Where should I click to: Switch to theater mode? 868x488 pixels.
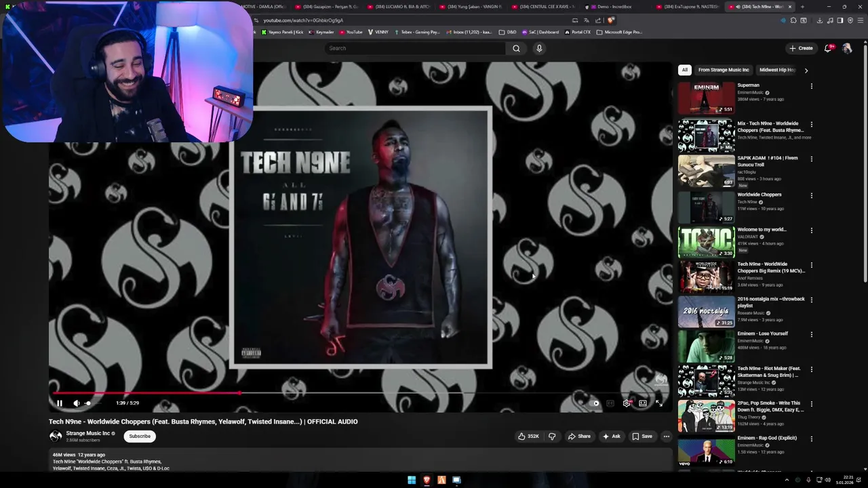pos(643,403)
